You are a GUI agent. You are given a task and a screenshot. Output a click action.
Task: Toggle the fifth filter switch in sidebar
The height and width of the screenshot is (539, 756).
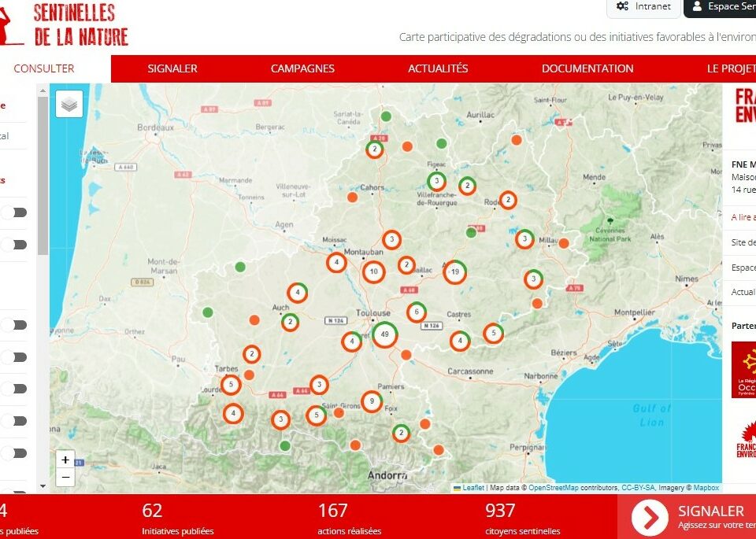tap(13, 389)
